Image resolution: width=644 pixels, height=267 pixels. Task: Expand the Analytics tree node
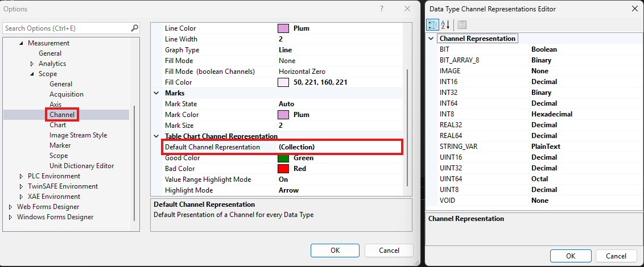coord(32,64)
